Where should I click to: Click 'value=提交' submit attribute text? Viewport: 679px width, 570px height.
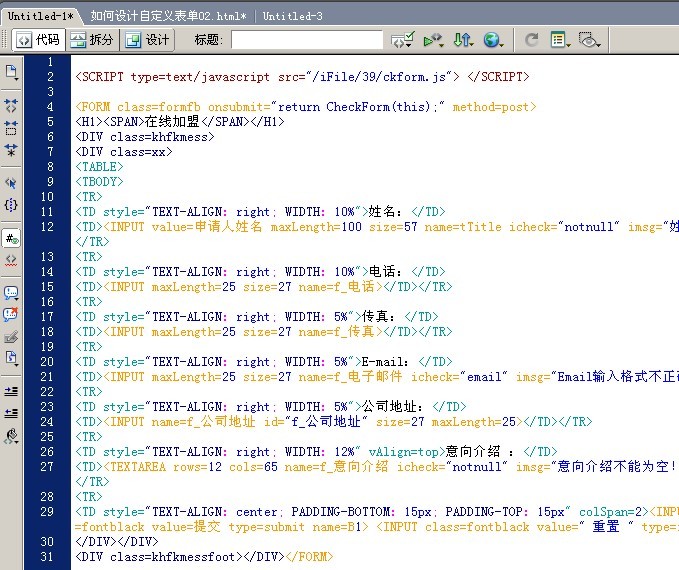tap(186, 527)
